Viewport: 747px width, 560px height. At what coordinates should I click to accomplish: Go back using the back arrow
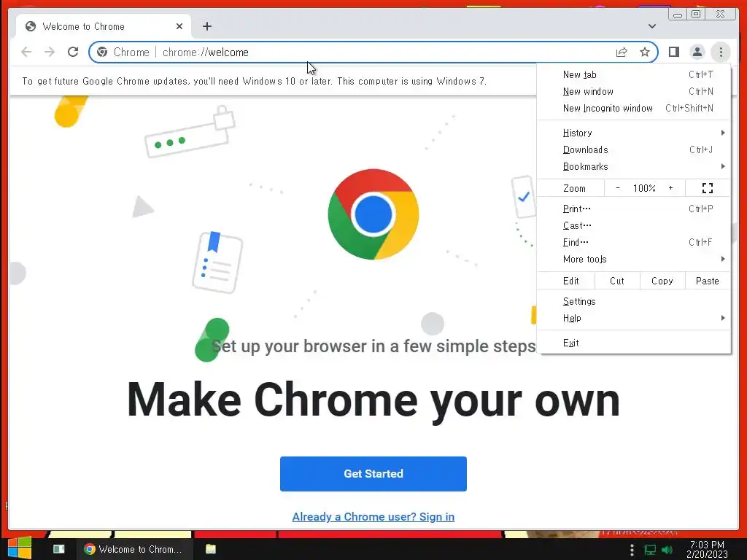coord(26,52)
